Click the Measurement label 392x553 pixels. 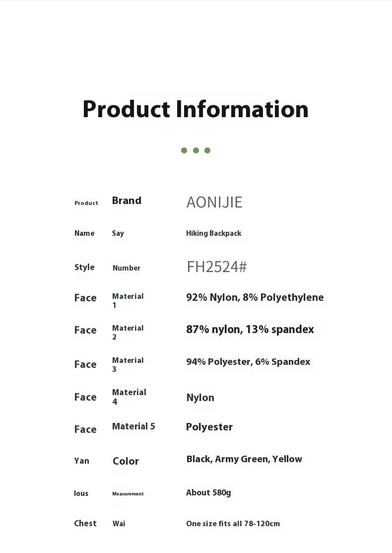pyautogui.click(x=128, y=494)
